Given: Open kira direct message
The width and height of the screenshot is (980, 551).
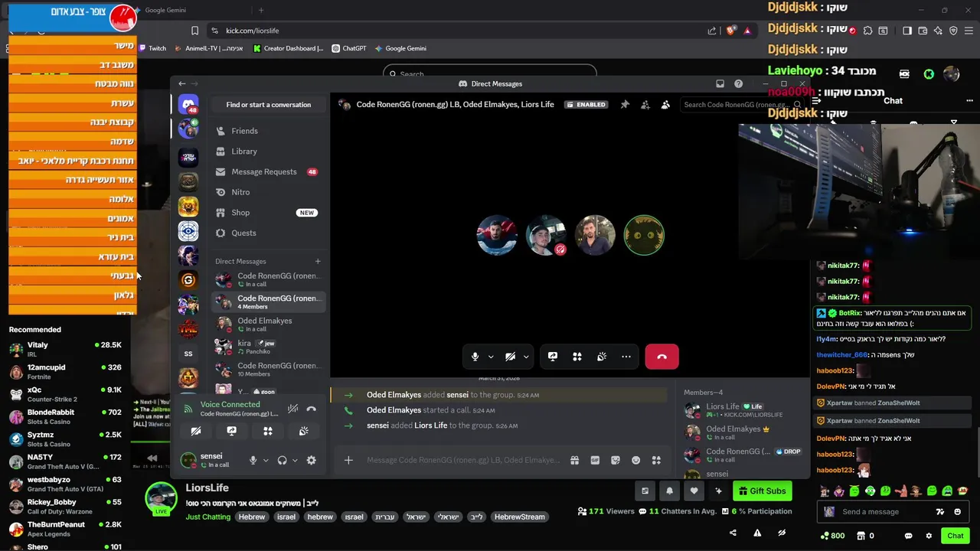Looking at the screenshot, I should pyautogui.click(x=268, y=347).
